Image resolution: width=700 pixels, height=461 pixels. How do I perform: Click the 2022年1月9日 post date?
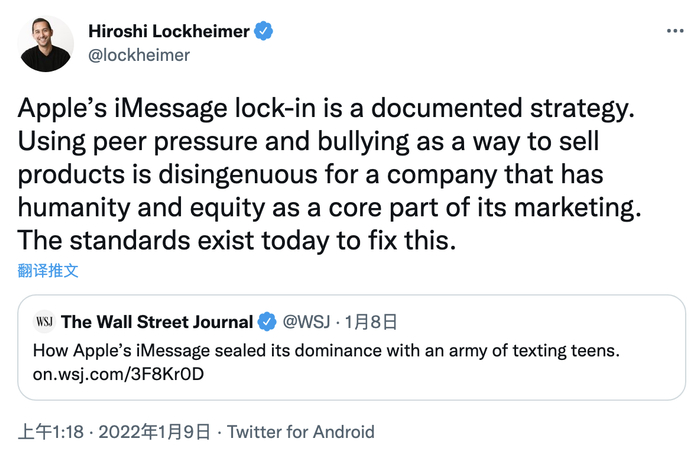[155, 432]
